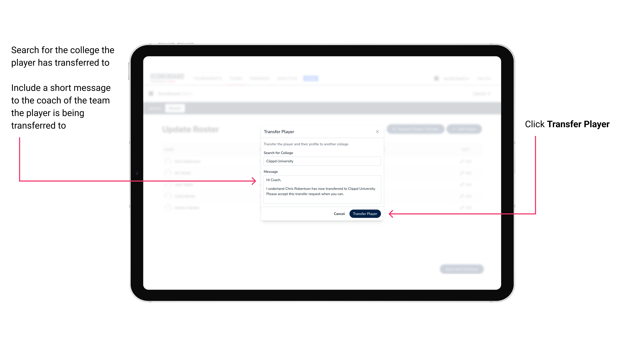
Task: Click Cancel to dismiss dialog
Action: pyautogui.click(x=340, y=214)
